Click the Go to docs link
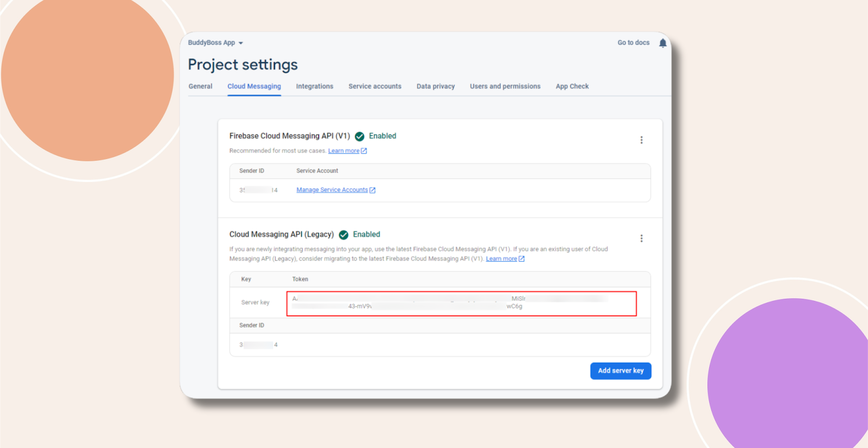 [633, 42]
